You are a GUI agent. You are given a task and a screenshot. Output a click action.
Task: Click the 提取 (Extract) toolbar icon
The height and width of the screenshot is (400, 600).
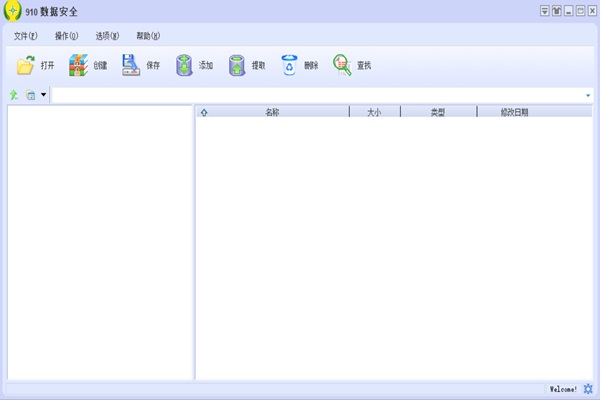pos(237,66)
